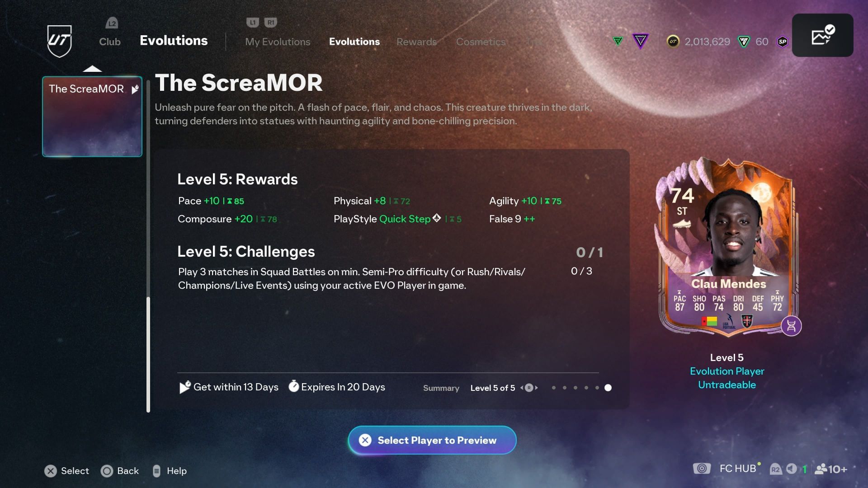Click the purple triangle season badge
This screenshot has width=868, height=488.
tap(640, 41)
